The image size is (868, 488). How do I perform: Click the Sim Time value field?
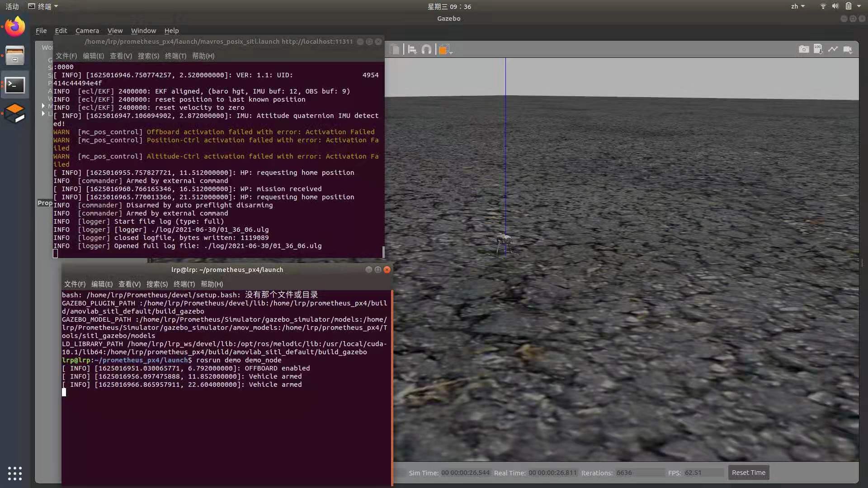(x=465, y=473)
